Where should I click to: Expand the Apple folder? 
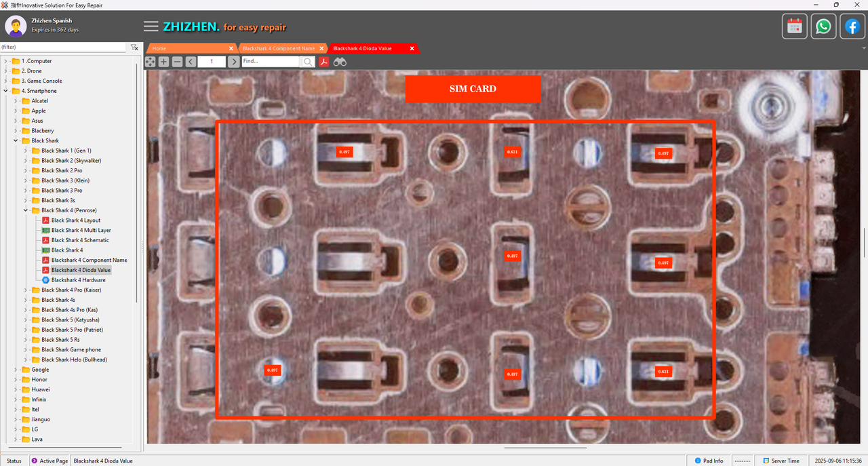(16, 111)
